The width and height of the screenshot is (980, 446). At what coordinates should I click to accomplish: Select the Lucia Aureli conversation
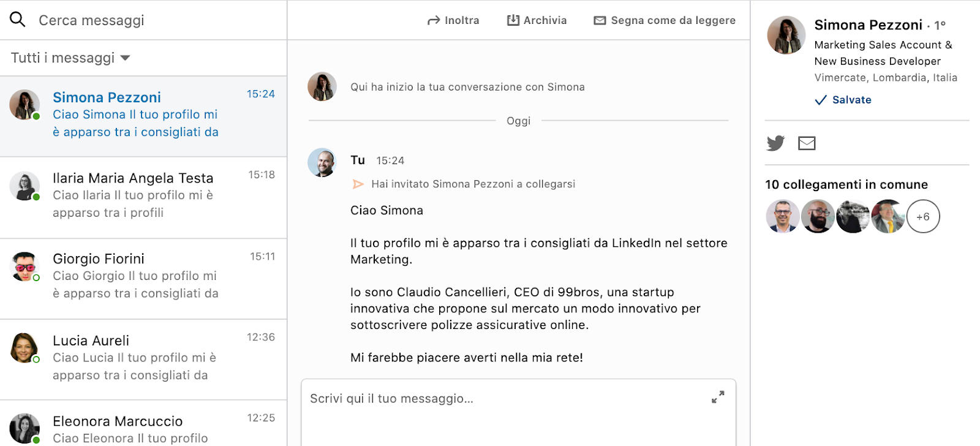(143, 358)
